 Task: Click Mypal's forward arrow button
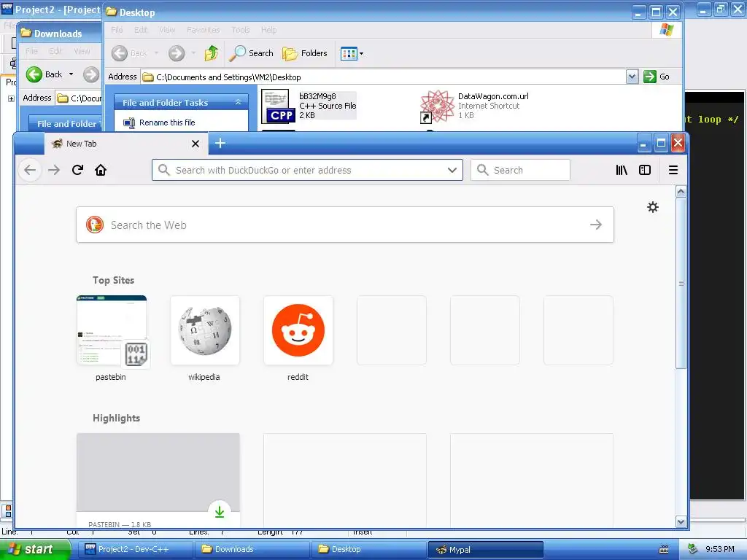[x=54, y=170]
